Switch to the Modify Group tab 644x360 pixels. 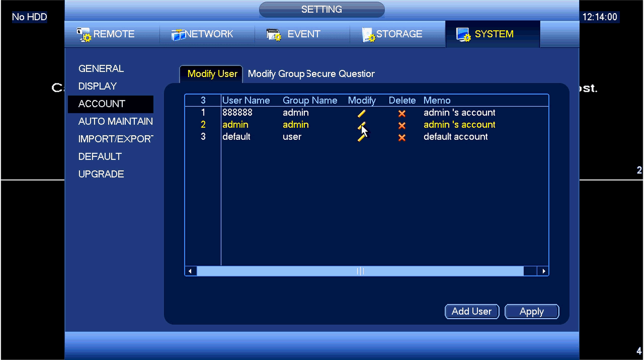[276, 74]
